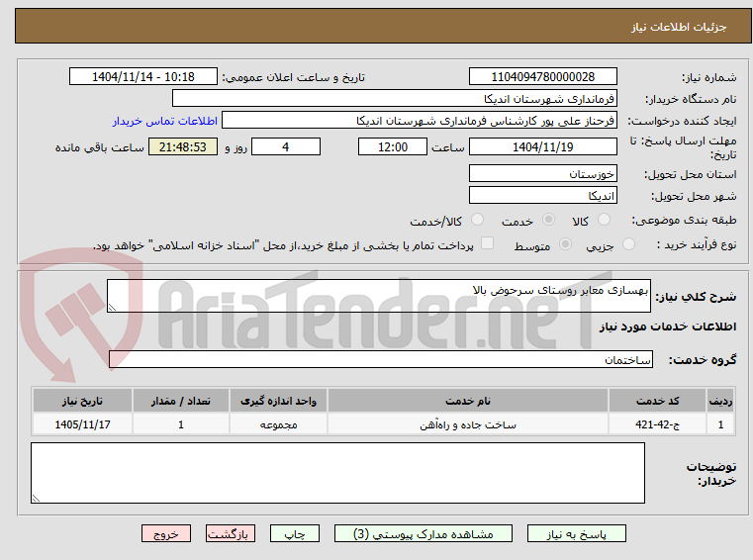Open اطلاعات تماس خریدار link

[165, 121]
